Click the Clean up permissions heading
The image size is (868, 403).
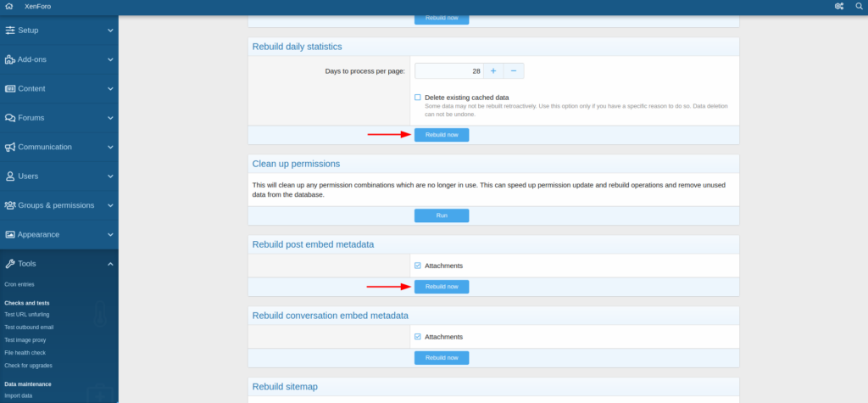pyautogui.click(x=296, y=164)
